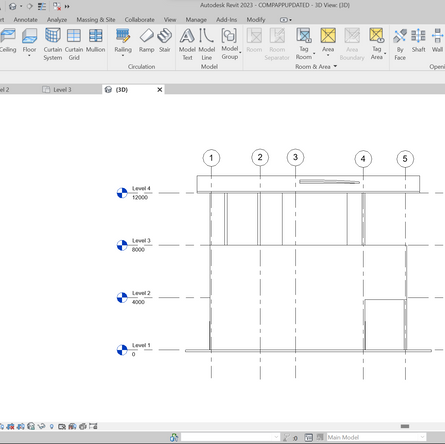Open the Annotate ribbon tab

point(26,20)
